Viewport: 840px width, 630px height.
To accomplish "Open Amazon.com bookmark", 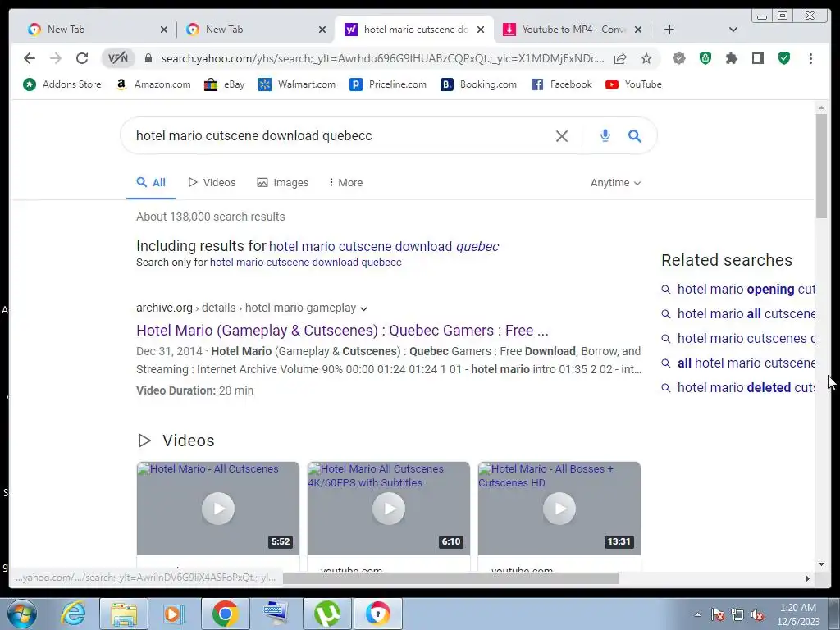I will (x=153, y=84).
